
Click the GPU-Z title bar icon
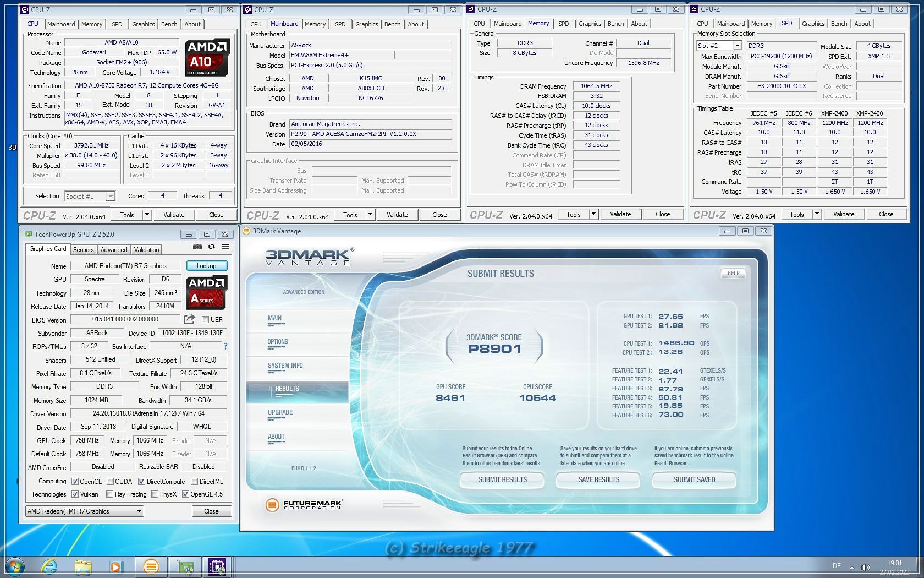pos(29,235)
